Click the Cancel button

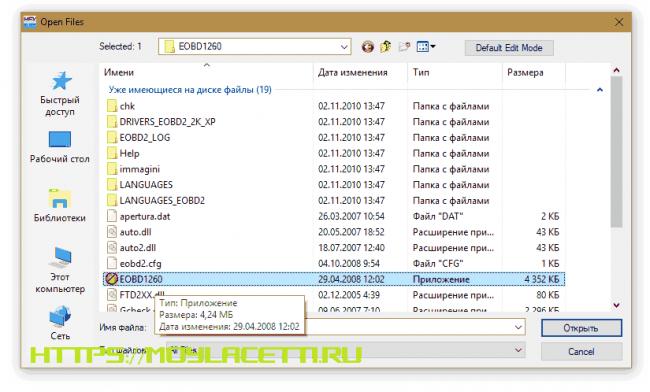[581, 352]
